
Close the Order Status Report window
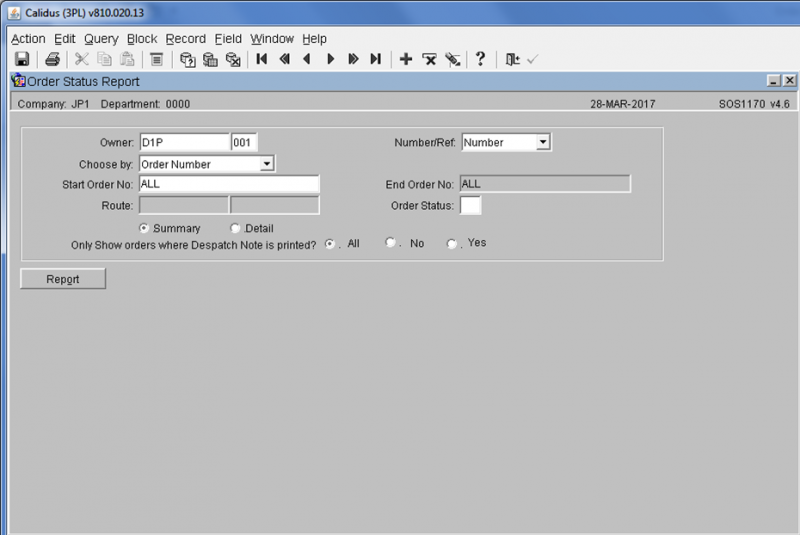click(789, 81)
